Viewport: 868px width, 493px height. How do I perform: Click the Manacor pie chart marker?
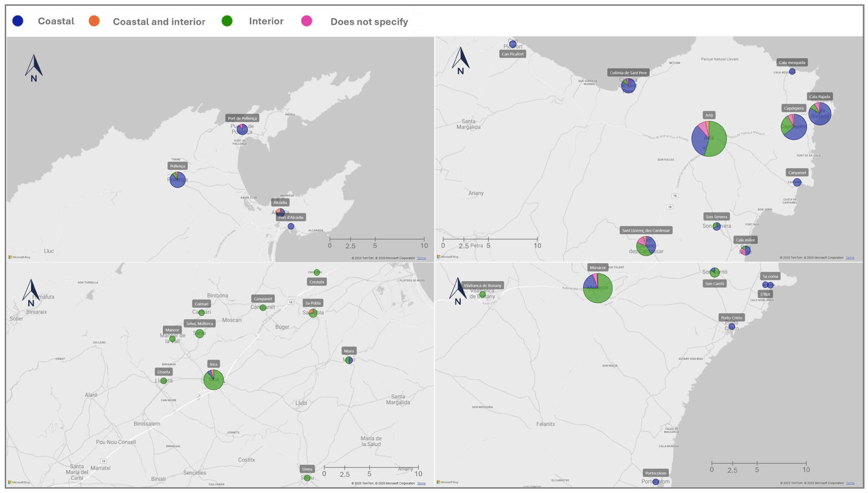(597, 288)
